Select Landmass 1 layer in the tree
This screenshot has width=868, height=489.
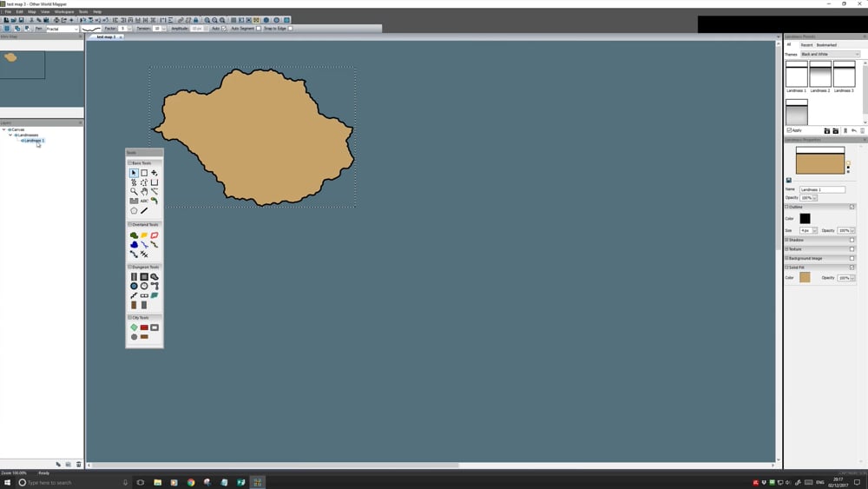(34, 141)
